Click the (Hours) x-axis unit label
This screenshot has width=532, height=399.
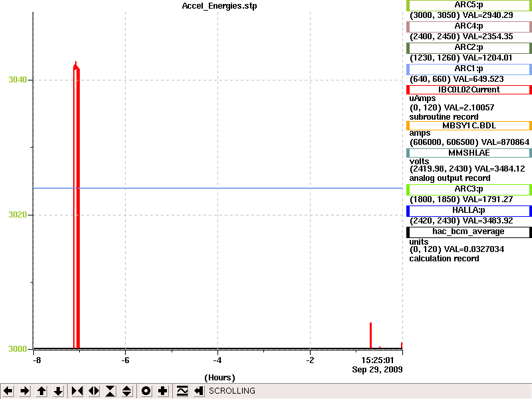(x=219, y=378)
